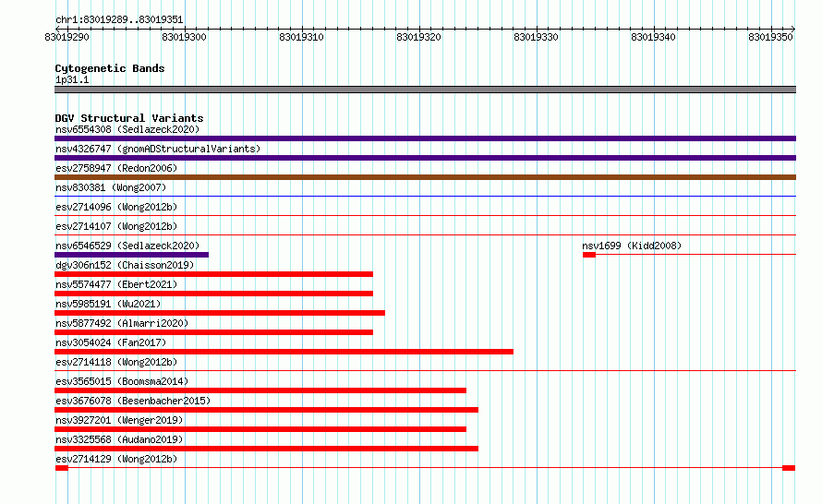Click the red esv3676078 variant bar
This screenshot has width=822, height=504.
coord(266,410)
